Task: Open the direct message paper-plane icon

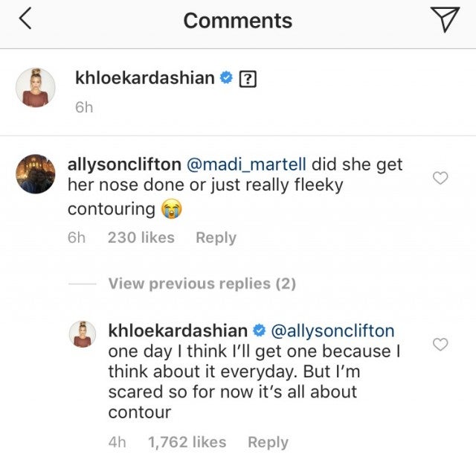Action: point(446,20)
